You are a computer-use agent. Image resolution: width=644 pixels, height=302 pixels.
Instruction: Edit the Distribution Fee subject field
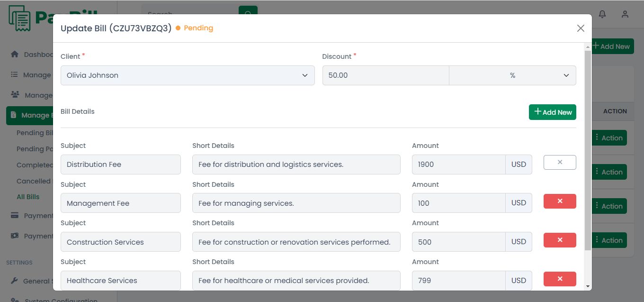[121, 165]
